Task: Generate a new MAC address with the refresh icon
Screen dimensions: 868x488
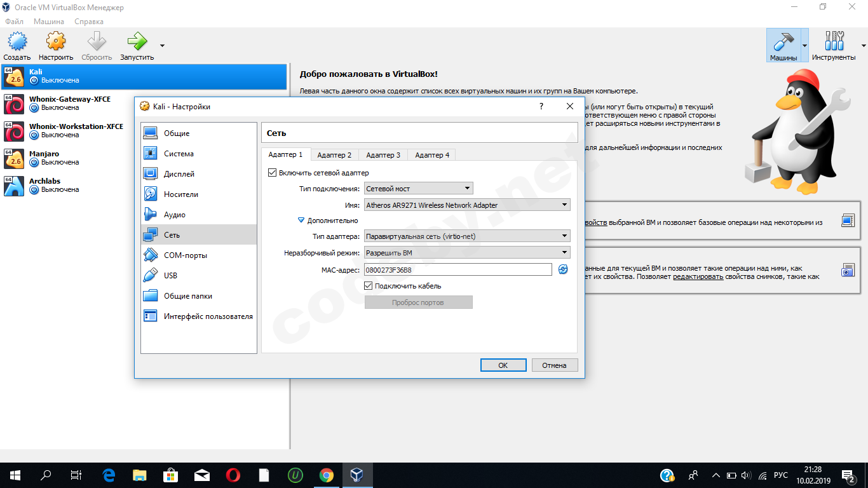Action: (x=563, y=270)
